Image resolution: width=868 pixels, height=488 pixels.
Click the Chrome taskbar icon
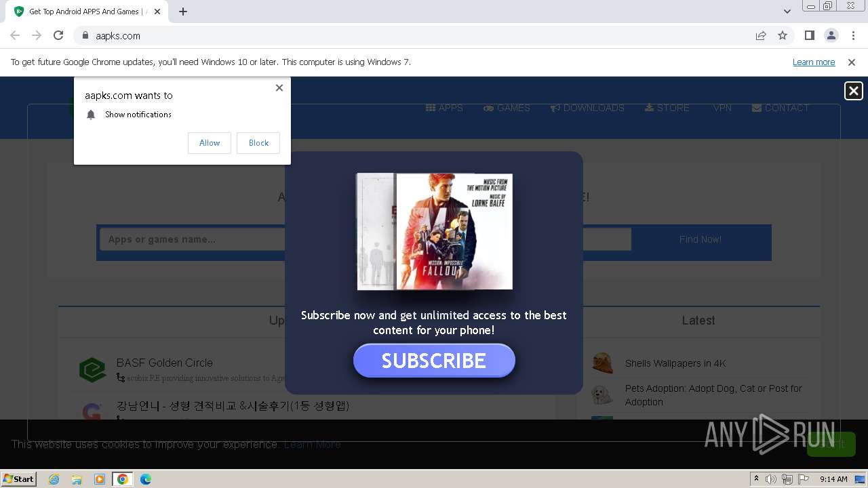123,479
